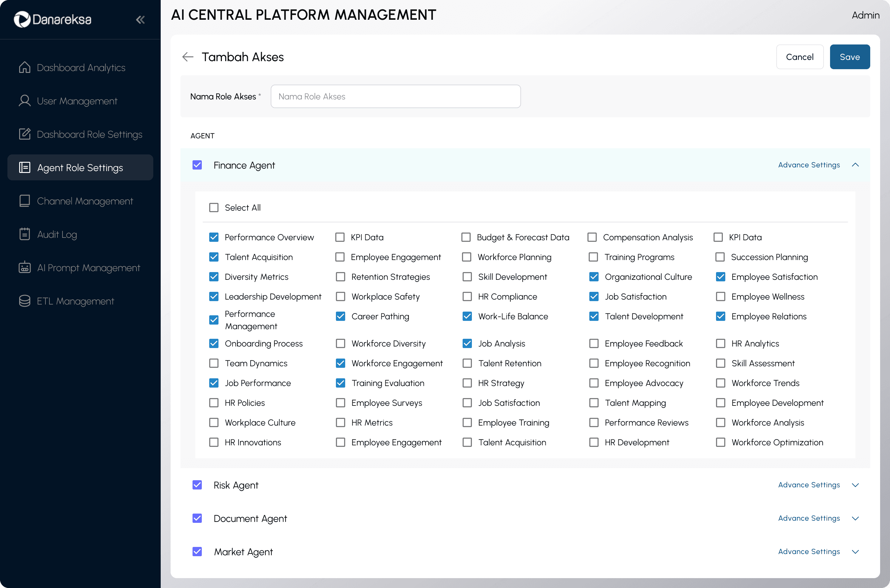The height and width of the screenshot is (588, 890).
Task: Check Workplace Safety checkbox
Action: (340, 296)
